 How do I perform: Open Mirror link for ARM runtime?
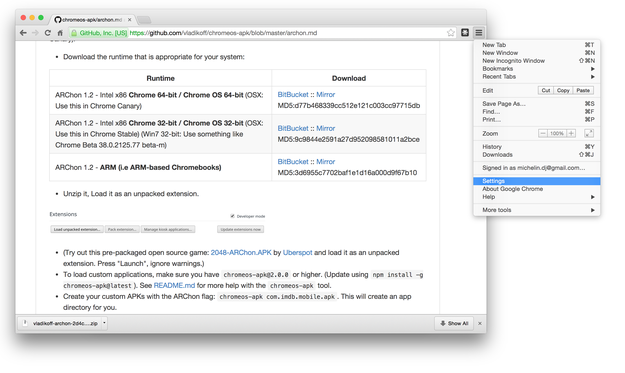pos(326,162)
